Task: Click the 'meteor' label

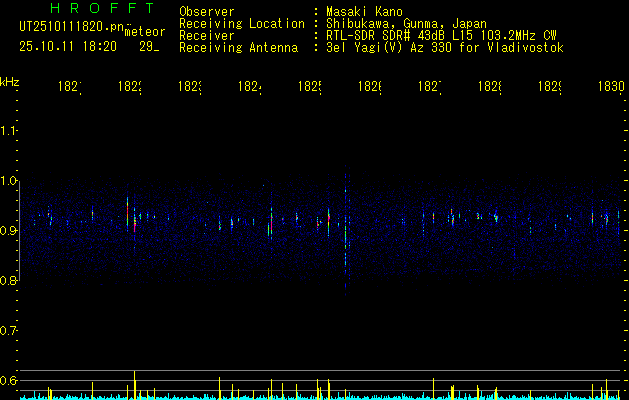Action: click(145, 32)
